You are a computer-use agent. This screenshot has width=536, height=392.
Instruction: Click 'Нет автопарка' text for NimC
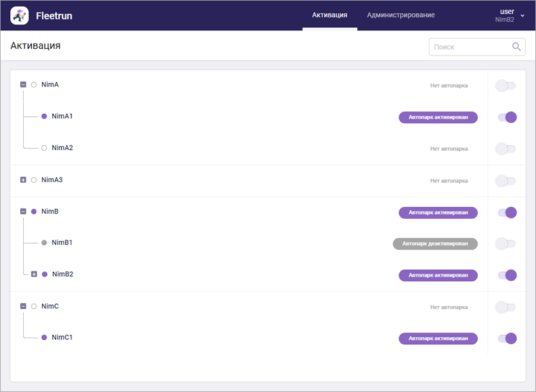449,307
